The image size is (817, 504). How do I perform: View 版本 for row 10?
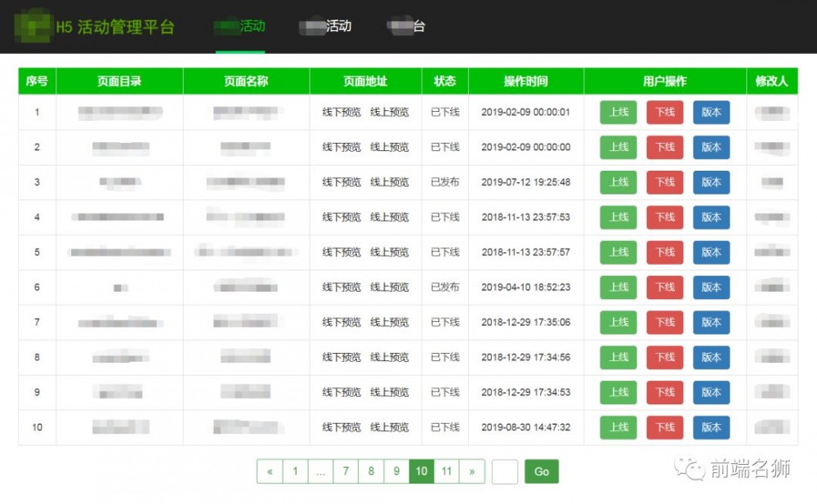(712, 427)
